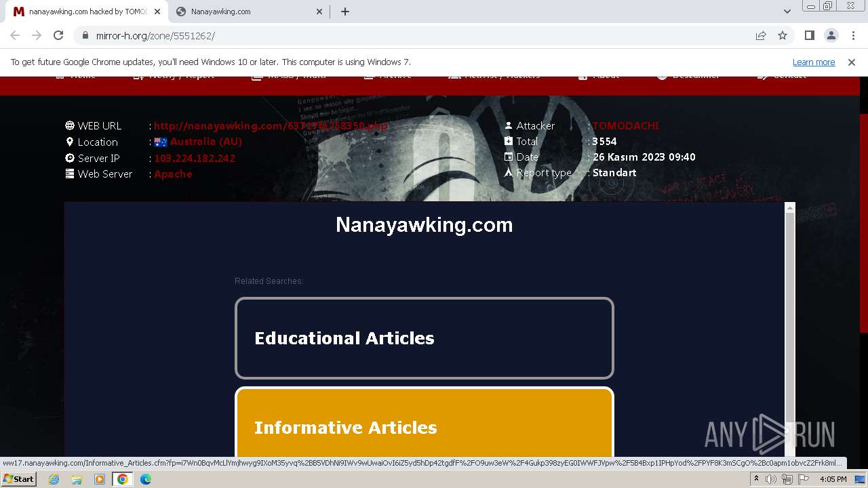Click the Learn more link

coord(814,62)
